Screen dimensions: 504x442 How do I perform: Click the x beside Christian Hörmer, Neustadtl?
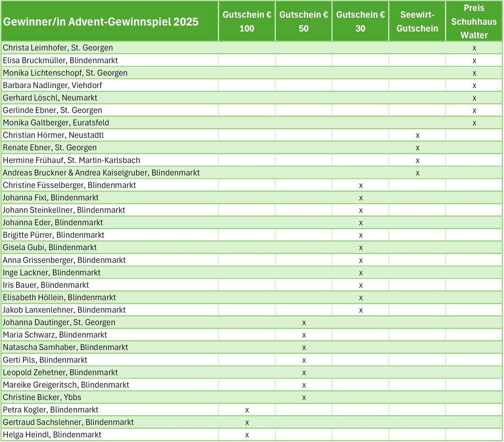coord(417,135)
